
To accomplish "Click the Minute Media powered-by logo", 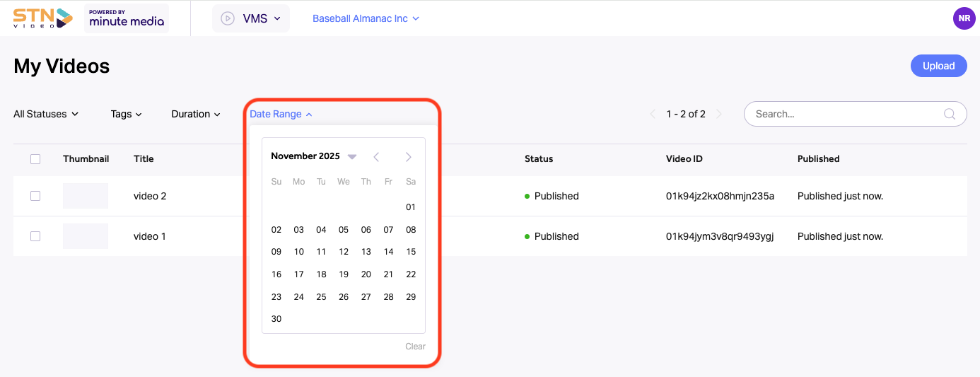I will tap(127, 18).
